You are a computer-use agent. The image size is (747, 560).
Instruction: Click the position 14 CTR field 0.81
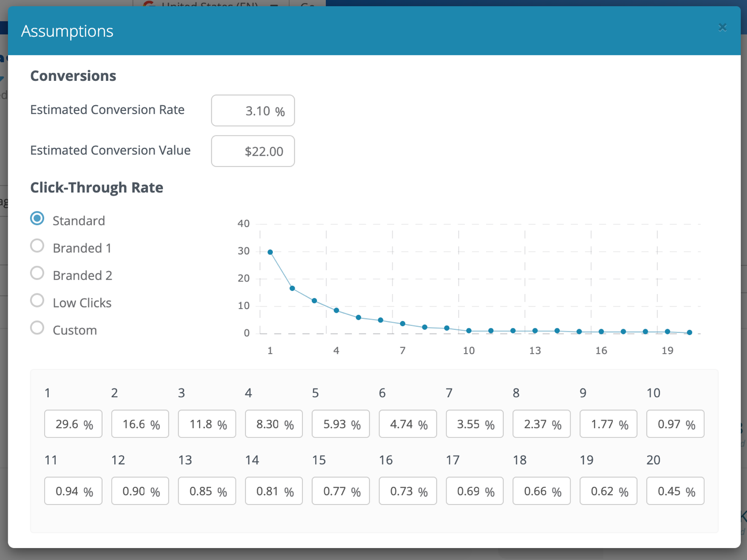point(274,491)
